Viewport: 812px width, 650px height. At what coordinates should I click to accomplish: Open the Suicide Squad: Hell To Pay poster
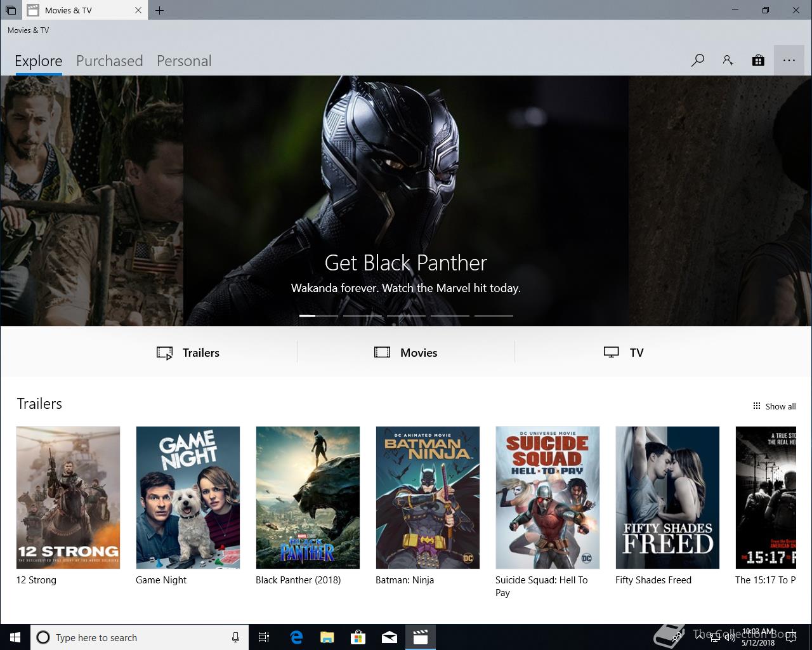pyautogui.click(x=547, y=498)
